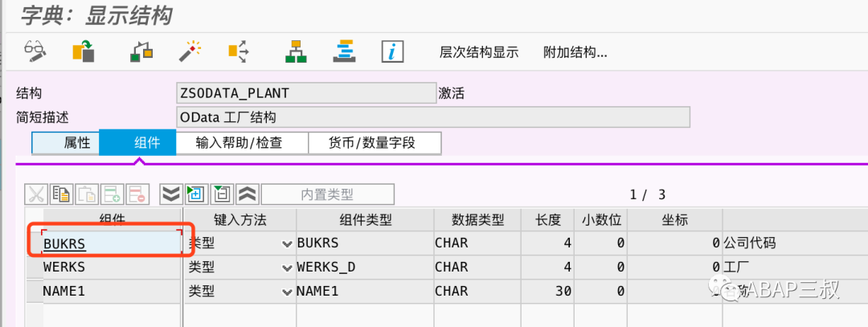
Task: Click length value 30 in NAME1 row
Action: (547, 291)
